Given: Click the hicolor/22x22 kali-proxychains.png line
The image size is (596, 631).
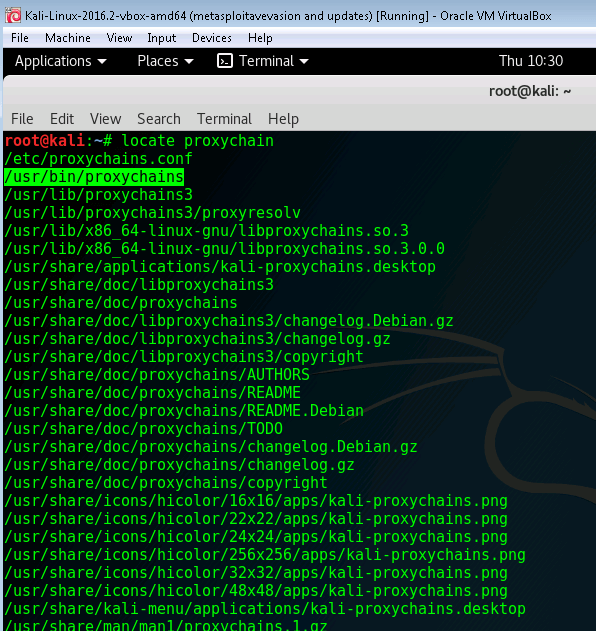Looking at the screenshot, I should pyautogui.click(x=256, y=519).
